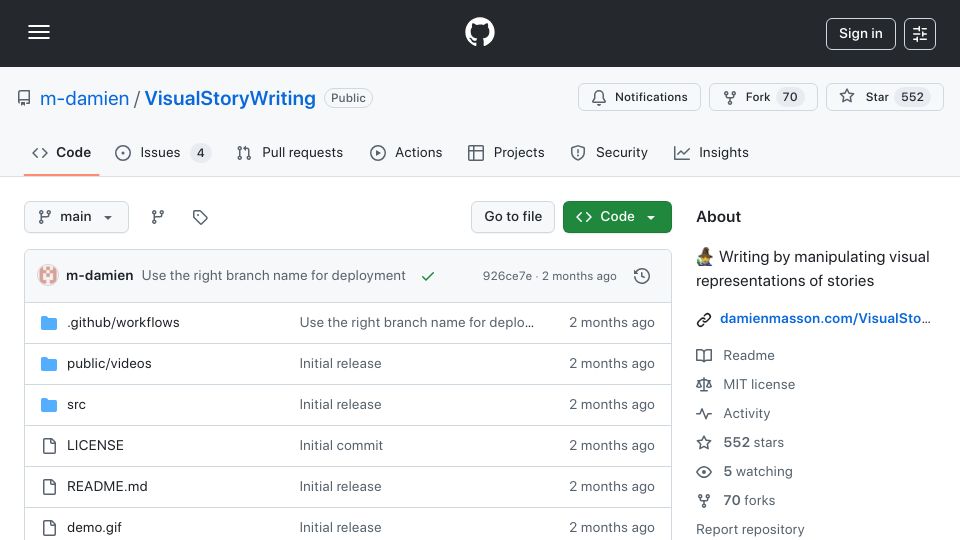
Task: Click the README.md file icon
Action: 50,487
